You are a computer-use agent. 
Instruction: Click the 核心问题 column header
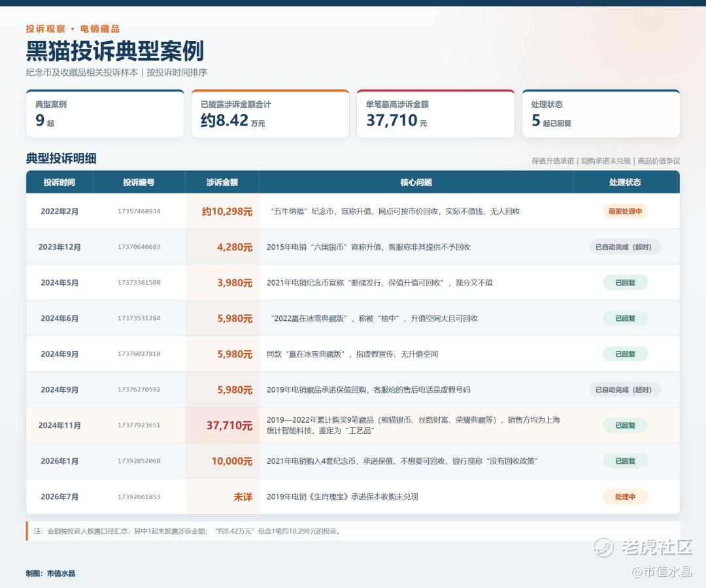click(x=416, y=182)
